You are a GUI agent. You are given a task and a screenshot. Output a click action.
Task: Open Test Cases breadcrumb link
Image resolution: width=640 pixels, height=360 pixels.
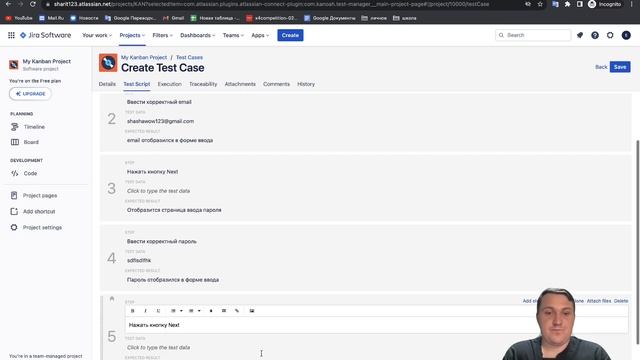(189, 58)
